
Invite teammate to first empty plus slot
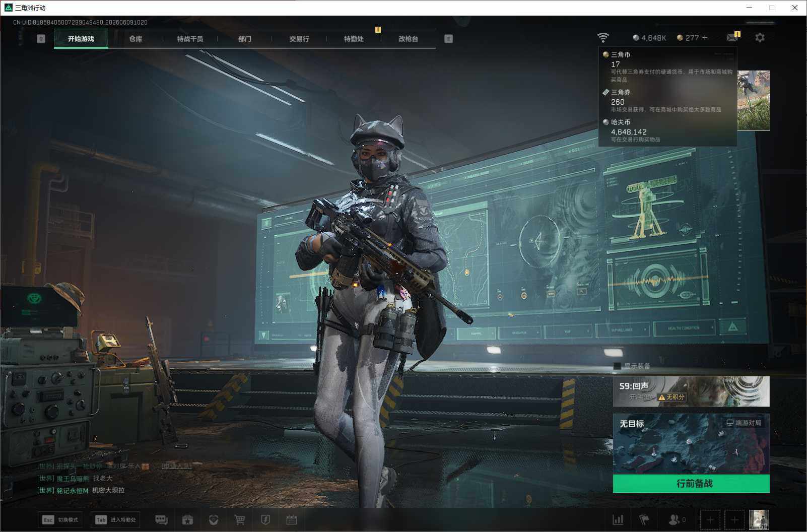[710, 520]
